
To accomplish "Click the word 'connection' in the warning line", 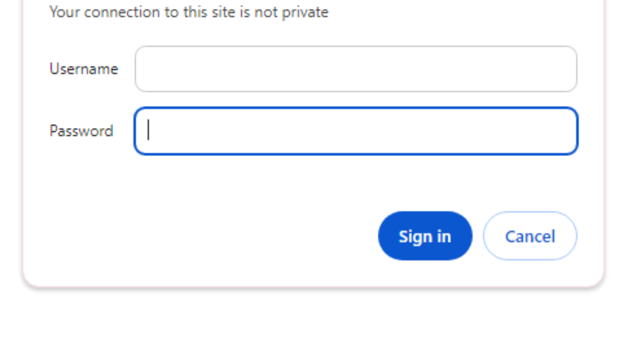I will pos(122,12).
